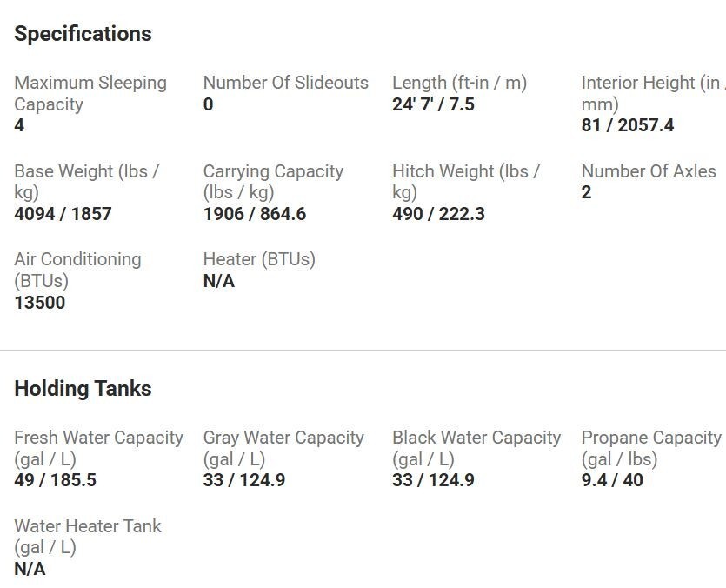726x588 pixels.
Task: Click the N/A value under Heater
Action: point(218,281)
